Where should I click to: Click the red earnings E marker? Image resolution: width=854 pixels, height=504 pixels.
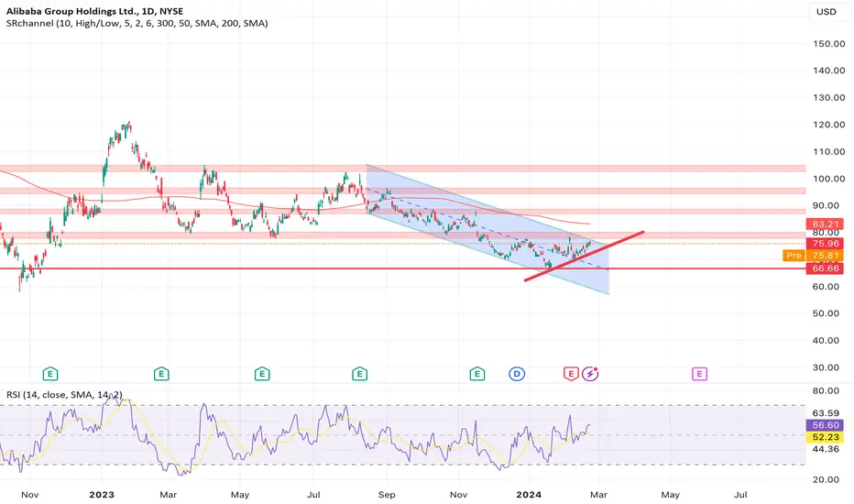tap(571, 374)
